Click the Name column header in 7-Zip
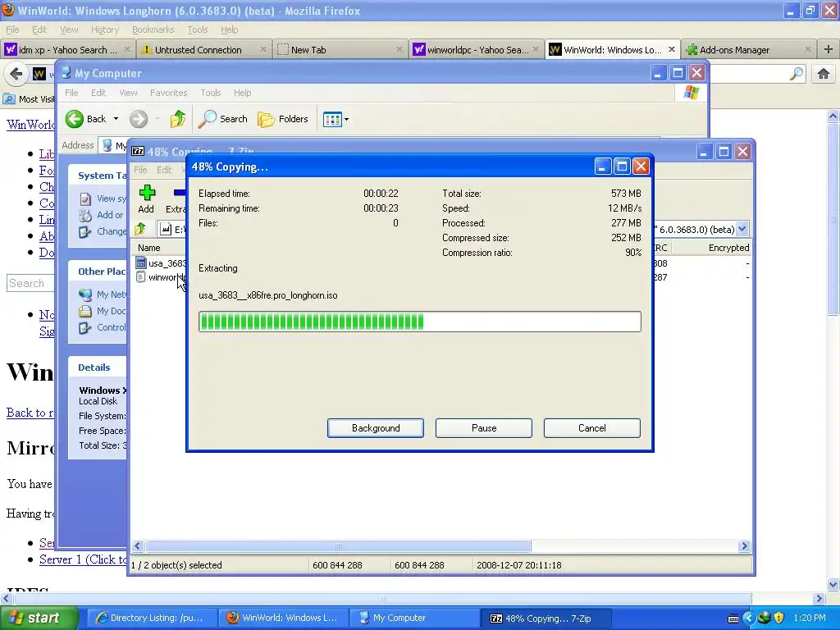 pos(149,248)
